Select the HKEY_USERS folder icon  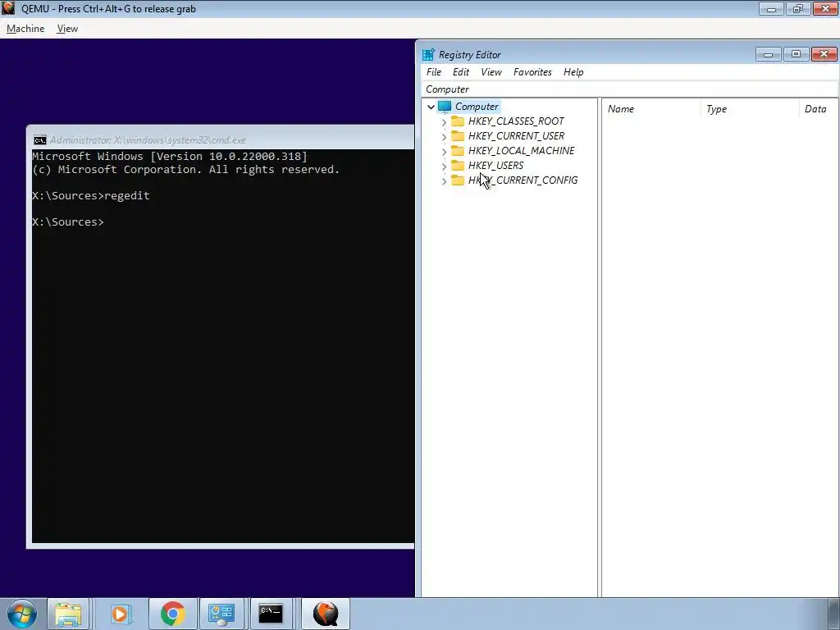[458, 166]
